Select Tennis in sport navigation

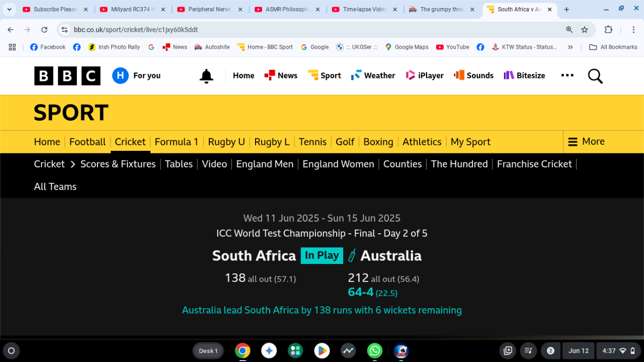click(x=312, y=142)
